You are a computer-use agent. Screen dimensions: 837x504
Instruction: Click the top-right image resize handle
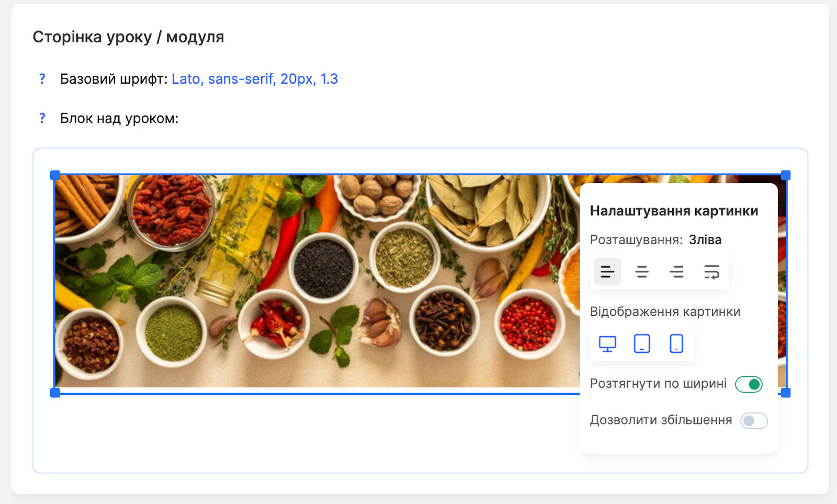point(786,175)
